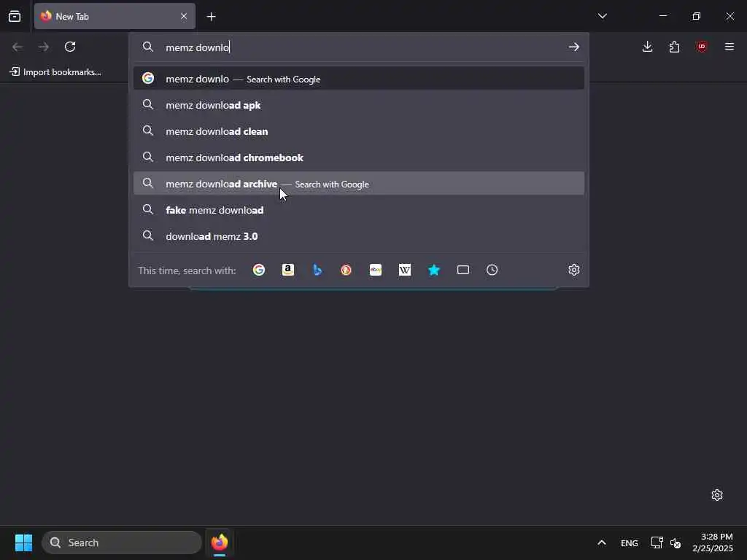Open search settings gear in dropdown
Viewport: 747px width, 560px height.
pos(573,270)
